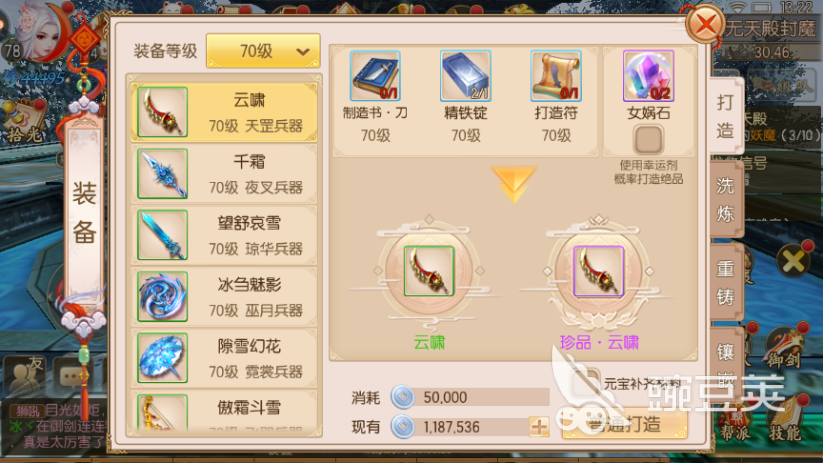Viewport: 823px width, 463px height.
Task: Tap the 精铁锭 ingot material icon
Action: (x=466, y=76)
